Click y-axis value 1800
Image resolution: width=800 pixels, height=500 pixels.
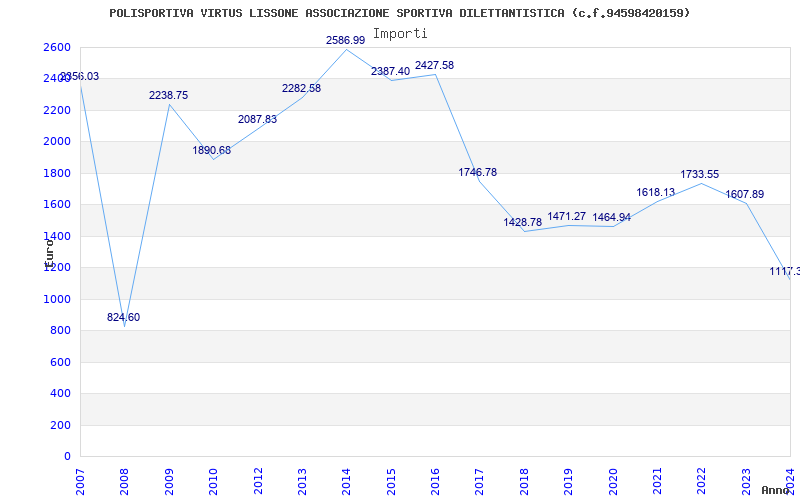57,173
